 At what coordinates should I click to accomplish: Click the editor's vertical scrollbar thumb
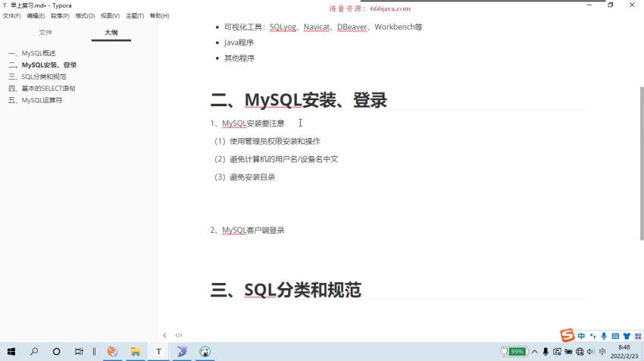pyautogui.click(x=642, y=163)
